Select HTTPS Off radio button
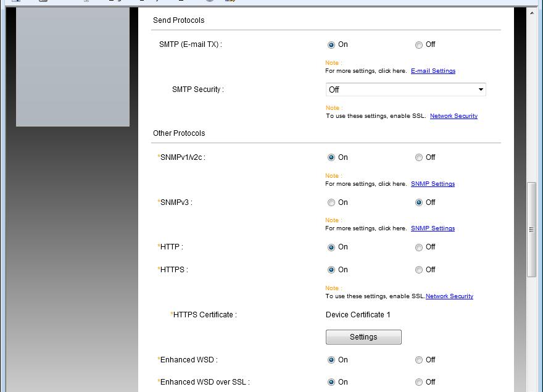543x392 pixels. [419, 270]
